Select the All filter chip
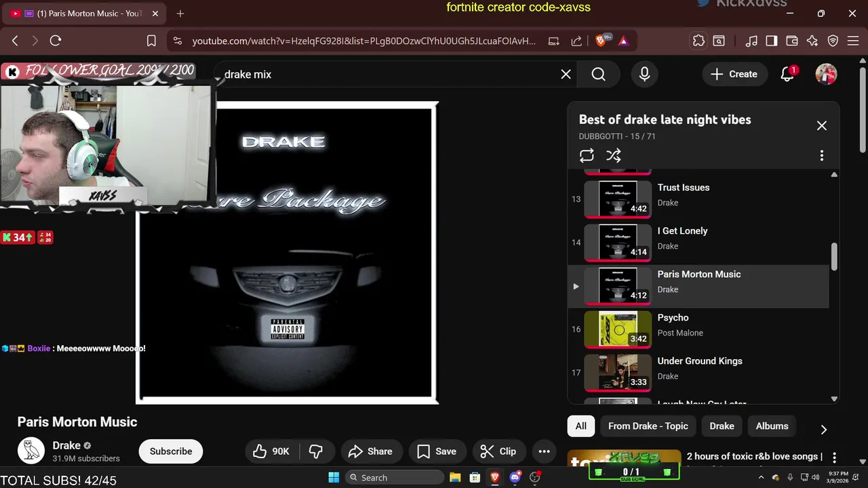This screenshot has width=868, height=488. 581,426
